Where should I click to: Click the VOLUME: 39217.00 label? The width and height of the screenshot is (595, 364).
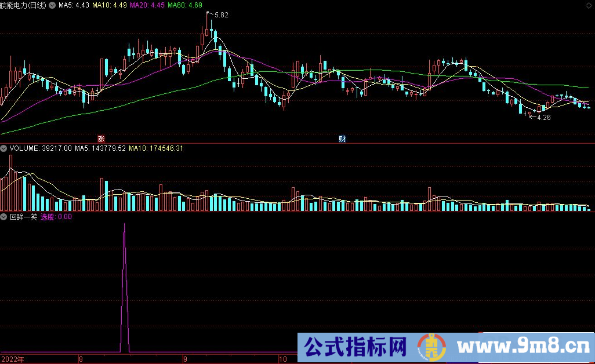pos(41,148)
